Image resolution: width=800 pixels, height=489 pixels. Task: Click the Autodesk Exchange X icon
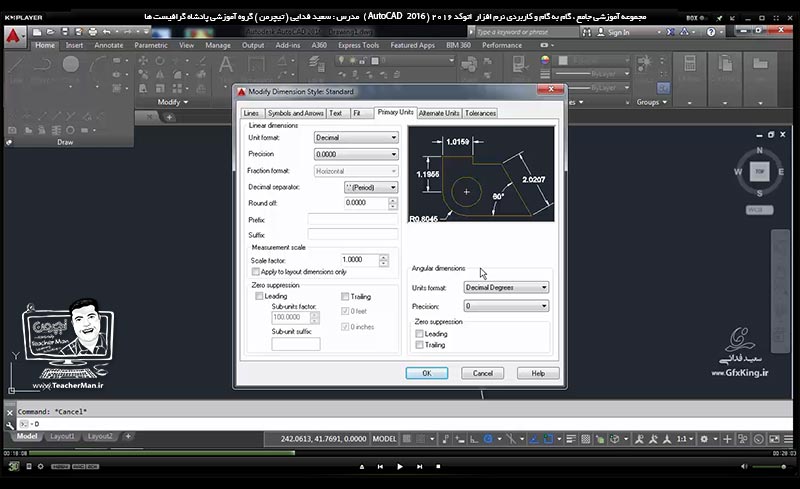pos(670,32)
